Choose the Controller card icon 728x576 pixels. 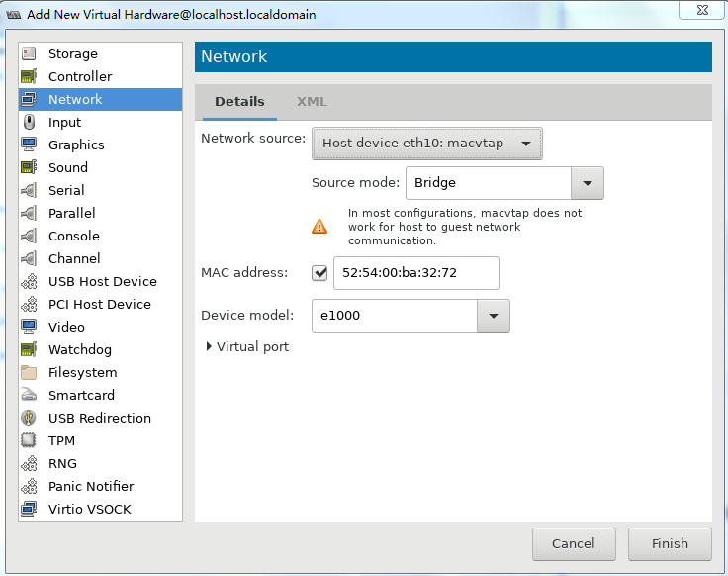[29, 76]
